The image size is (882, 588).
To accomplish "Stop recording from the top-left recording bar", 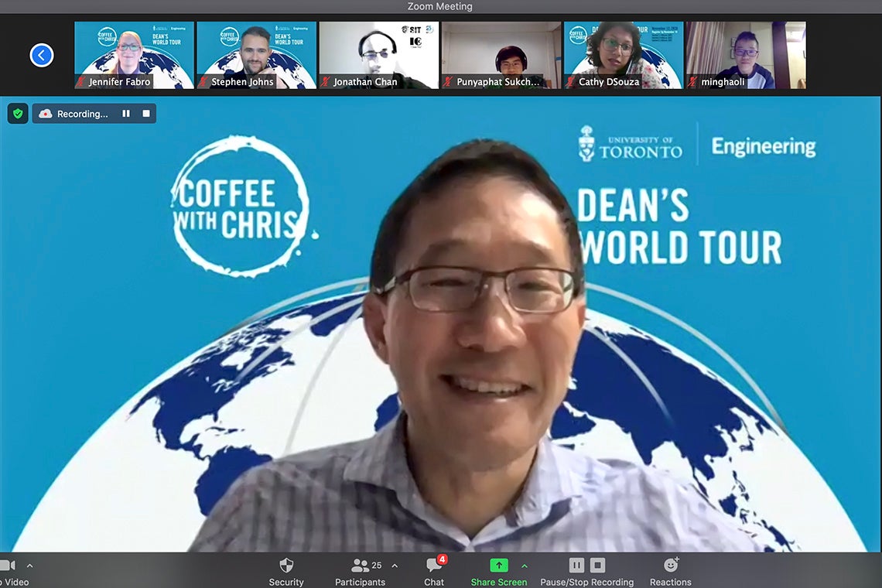I will (146, 114).
